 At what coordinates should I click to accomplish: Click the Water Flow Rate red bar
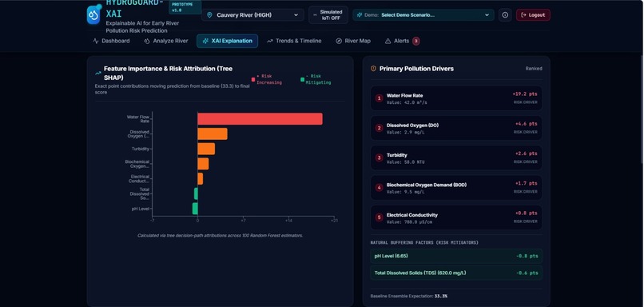click(x=260, y=119)
